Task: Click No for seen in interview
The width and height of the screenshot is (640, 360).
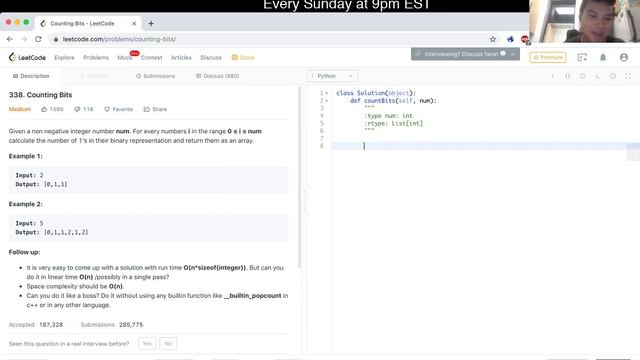Action: coord(168,344)
